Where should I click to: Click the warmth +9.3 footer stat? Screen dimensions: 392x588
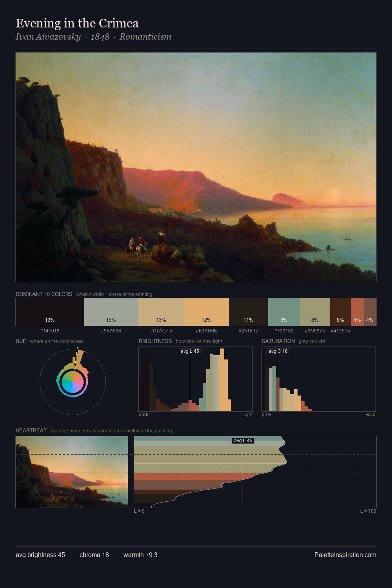pos(140,555)
